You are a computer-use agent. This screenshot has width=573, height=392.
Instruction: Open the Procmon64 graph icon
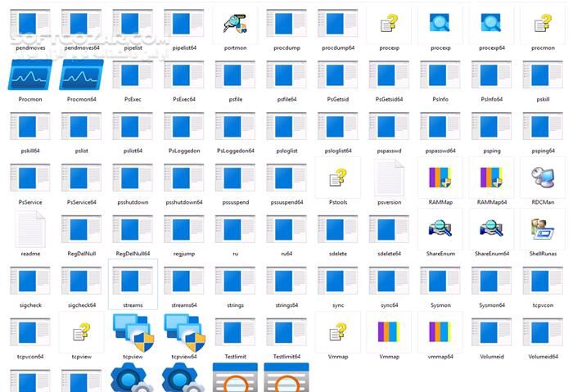click(81, 78)
